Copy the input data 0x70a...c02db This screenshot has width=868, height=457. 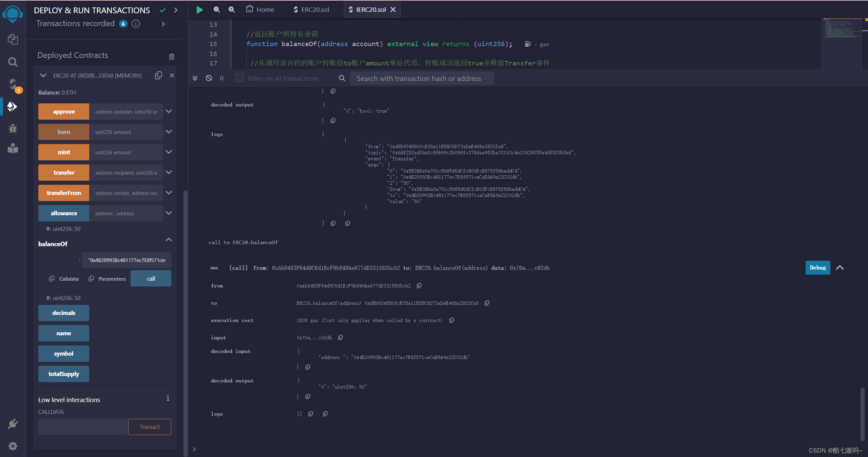[340, 338]
